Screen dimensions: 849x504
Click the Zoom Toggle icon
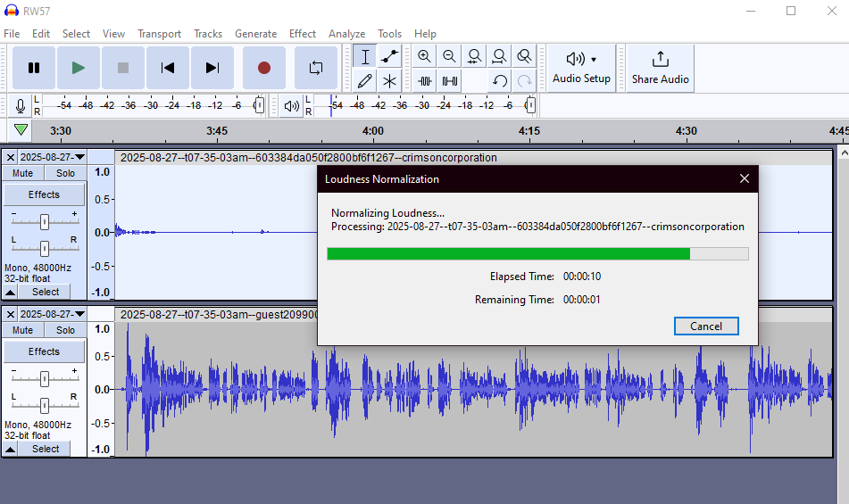[x=523, y=56]
